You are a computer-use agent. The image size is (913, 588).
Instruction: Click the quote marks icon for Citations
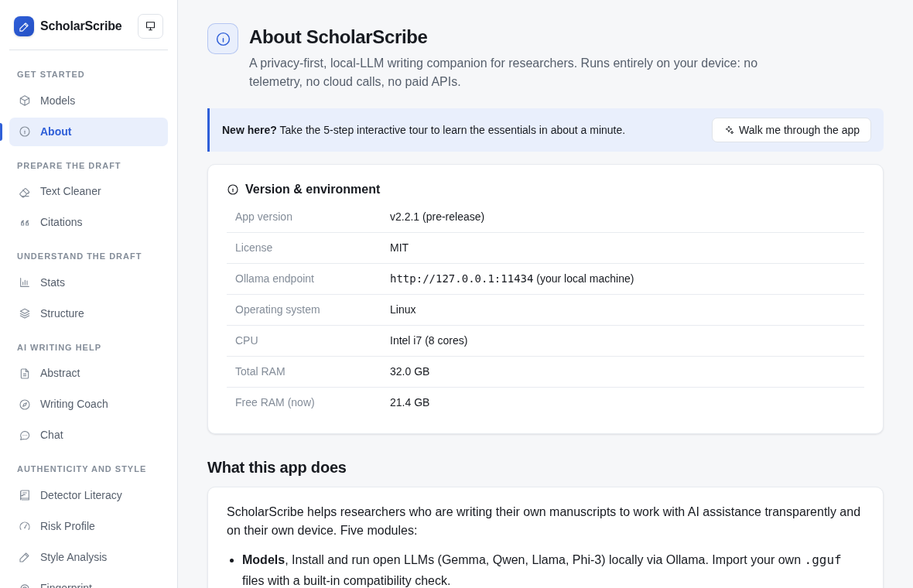pyautogui.click(x=25, y=222)
